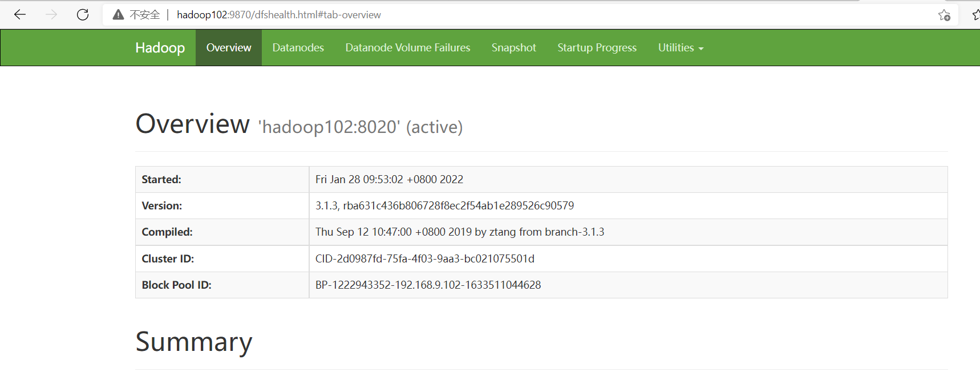
Task: Focus the address bar URL field
Action: (x=278, y=15)
